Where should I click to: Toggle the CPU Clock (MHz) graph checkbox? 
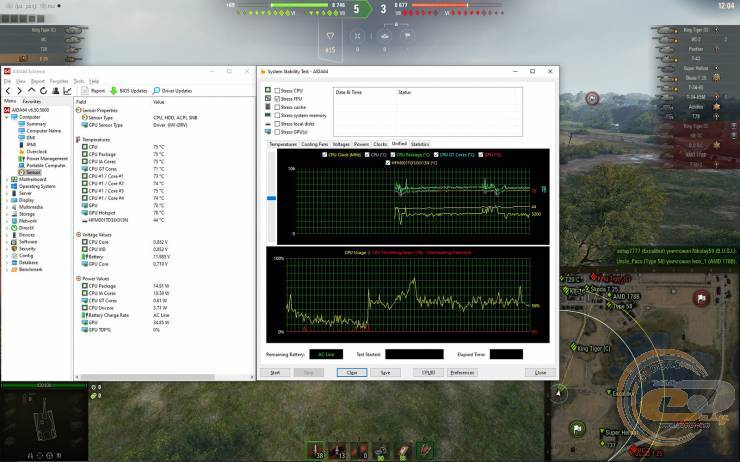pos(324,155)
